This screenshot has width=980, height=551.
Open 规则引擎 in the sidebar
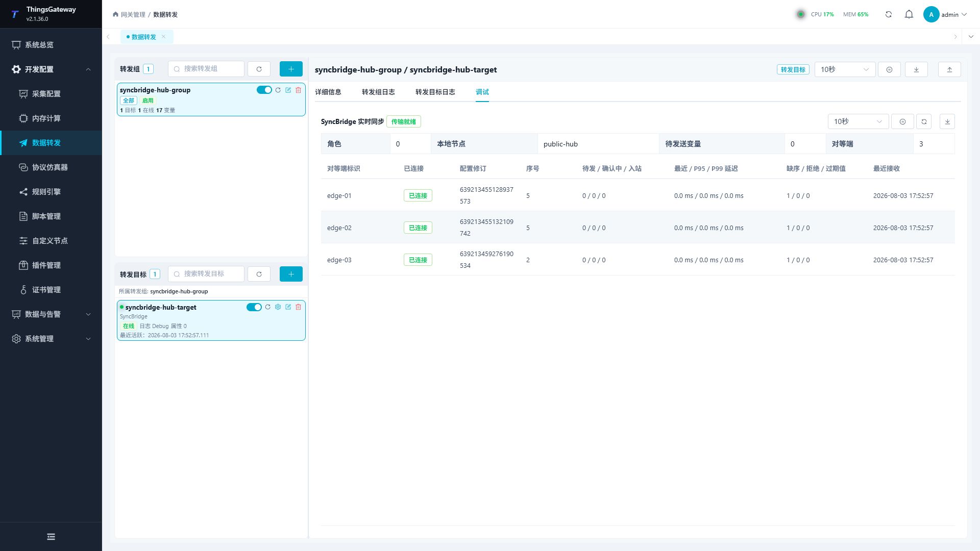click(51, 192)
